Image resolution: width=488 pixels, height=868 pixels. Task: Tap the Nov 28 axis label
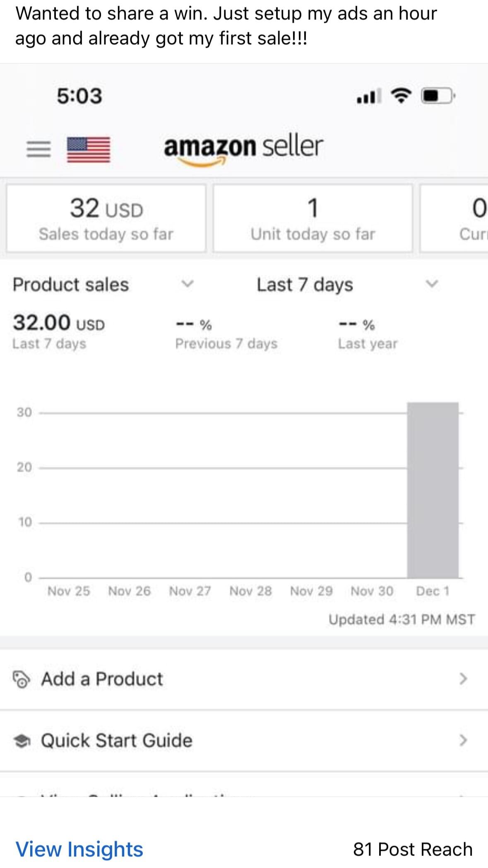pyautogui.click(x=250, y=591)
